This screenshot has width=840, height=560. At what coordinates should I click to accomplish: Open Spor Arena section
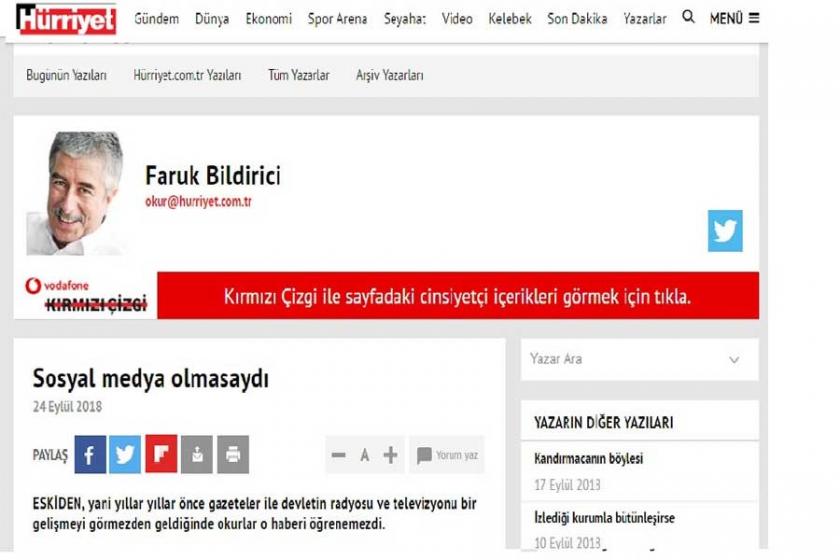coord(338,19)
